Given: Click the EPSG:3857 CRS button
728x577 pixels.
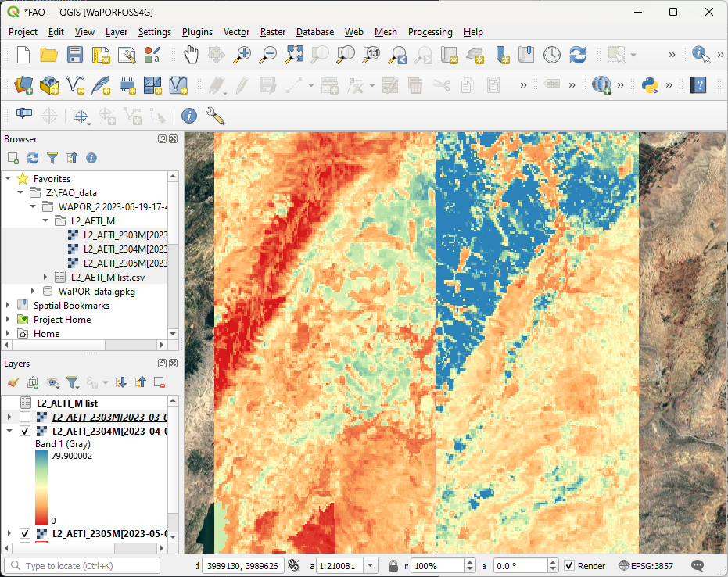Looking at the screenshot, I should 646,566.
